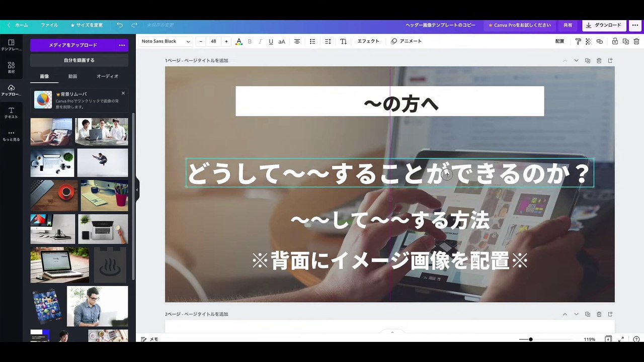The width and height of the screenshot is (644, 362).
Task: Toggle bold formatting
Action: click(x=250, y=41)
